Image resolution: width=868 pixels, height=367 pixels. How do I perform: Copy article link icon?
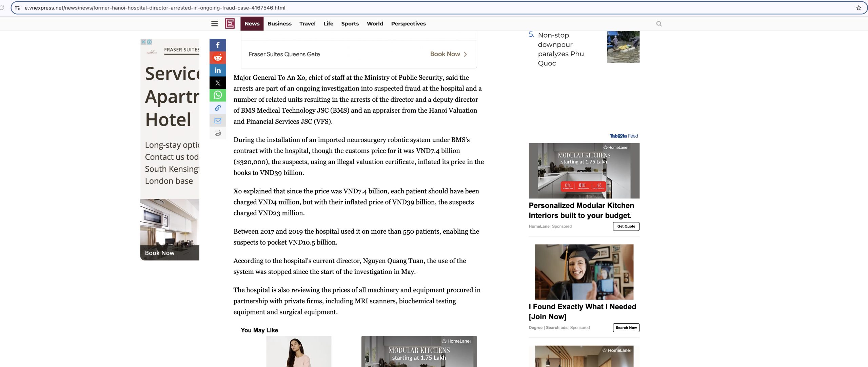click(218, 108)
